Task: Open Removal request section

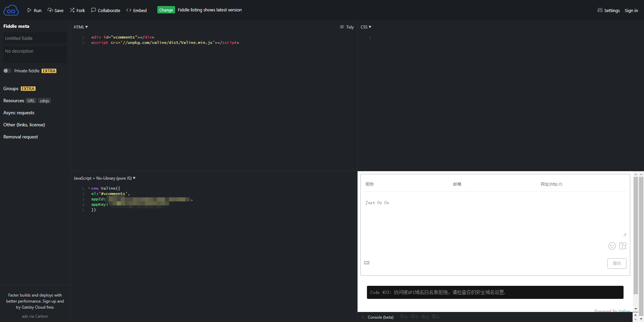Action: [x=20, y=137]
